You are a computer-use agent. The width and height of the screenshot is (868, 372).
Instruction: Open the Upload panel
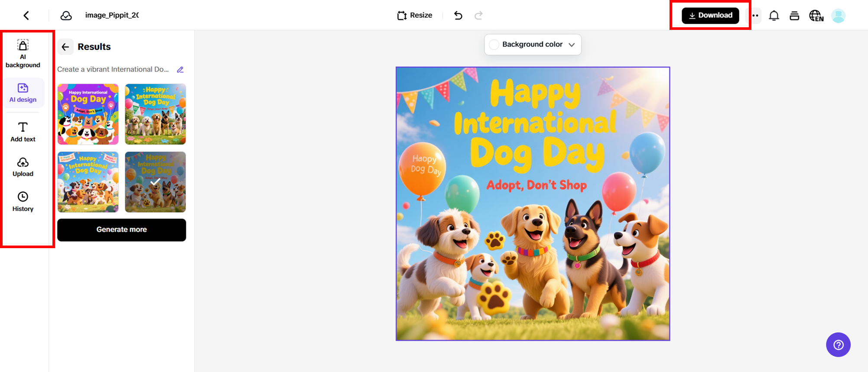pyautogui.click(x=23, y=167)
